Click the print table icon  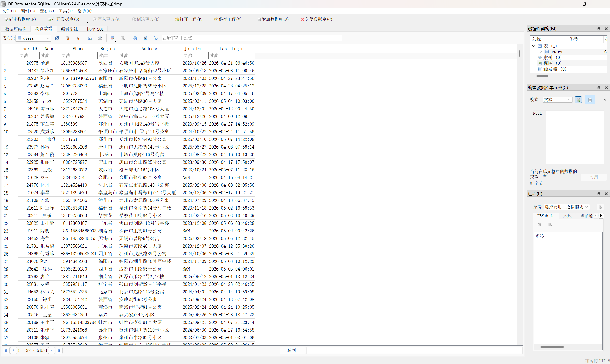click(100, 38)
